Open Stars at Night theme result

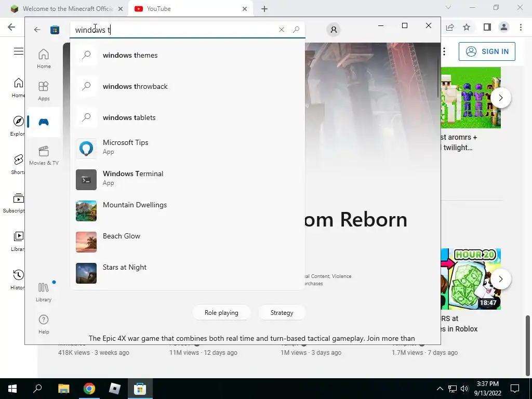coord(187,273)
